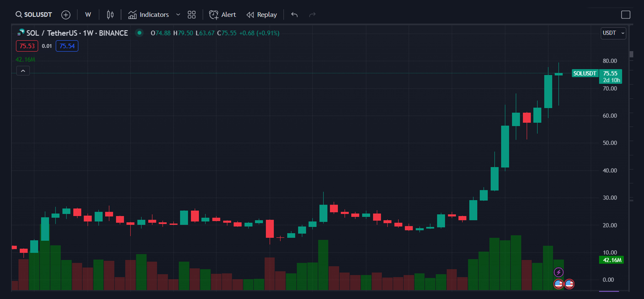Click the red 75.53 sell button

point(27,46)
